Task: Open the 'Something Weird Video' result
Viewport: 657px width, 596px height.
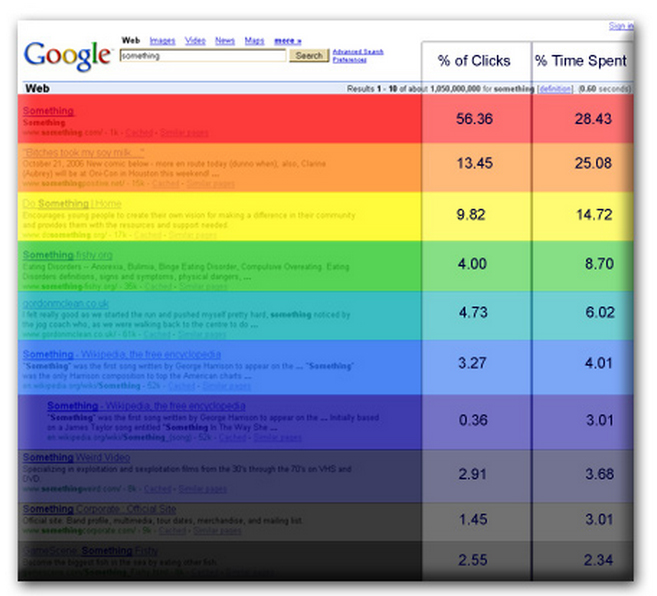Action: (76, 457)
